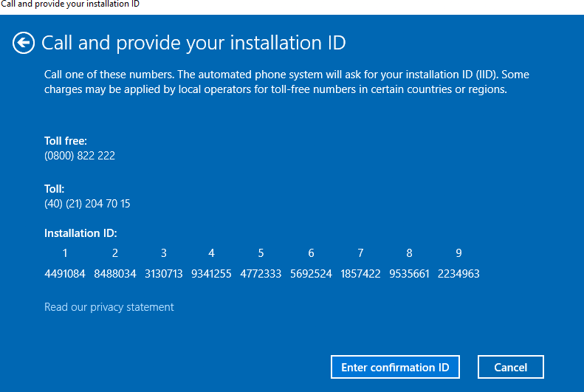This screenshot has width=584, height=392.
Task: Cancel the phone activation dialog
Action: pyautogui.click(x=511, y=367)
